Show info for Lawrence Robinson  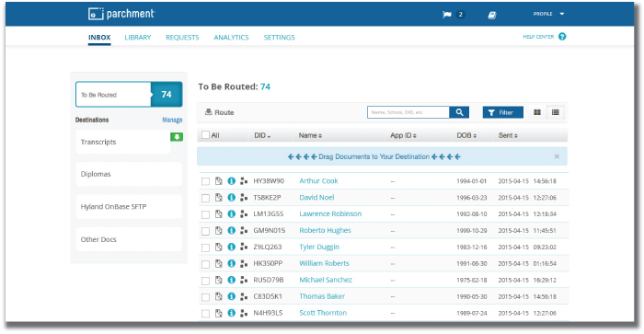click(x=232, y=213)
